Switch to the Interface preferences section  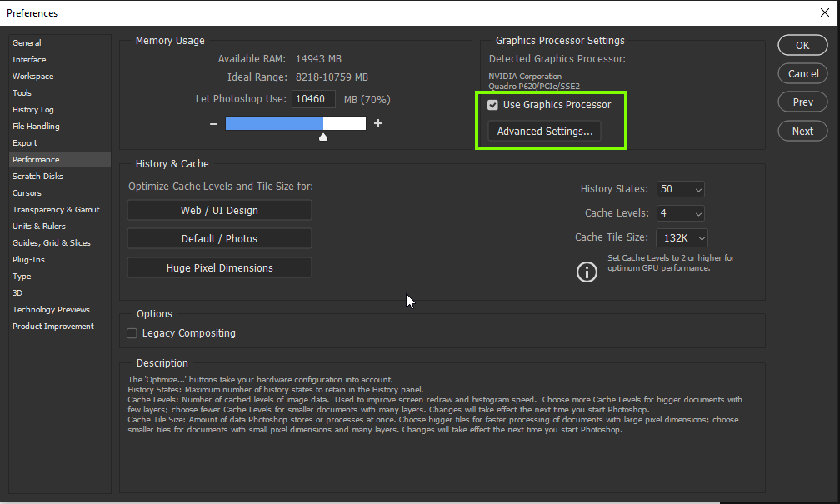click(29, 59)
